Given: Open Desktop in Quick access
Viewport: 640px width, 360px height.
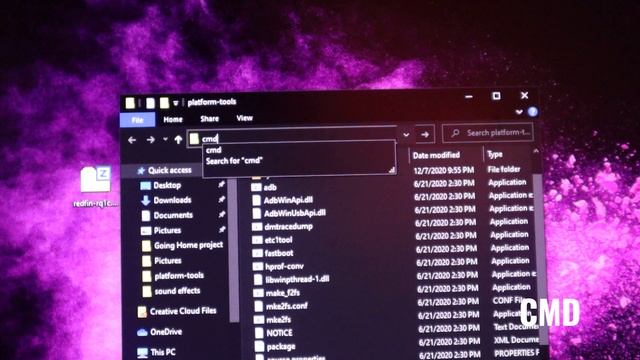Looking at the screenshot, I should (x=167, y=186).
